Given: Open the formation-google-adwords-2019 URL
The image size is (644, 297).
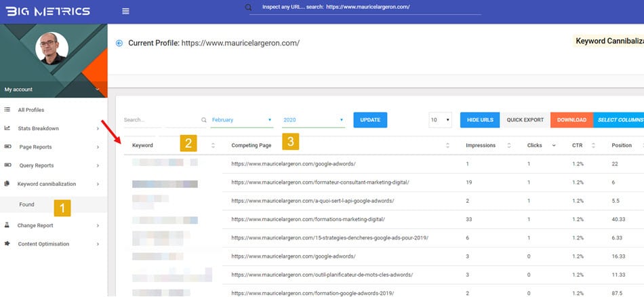Looking at the screenshot, I should coord(313,294).
